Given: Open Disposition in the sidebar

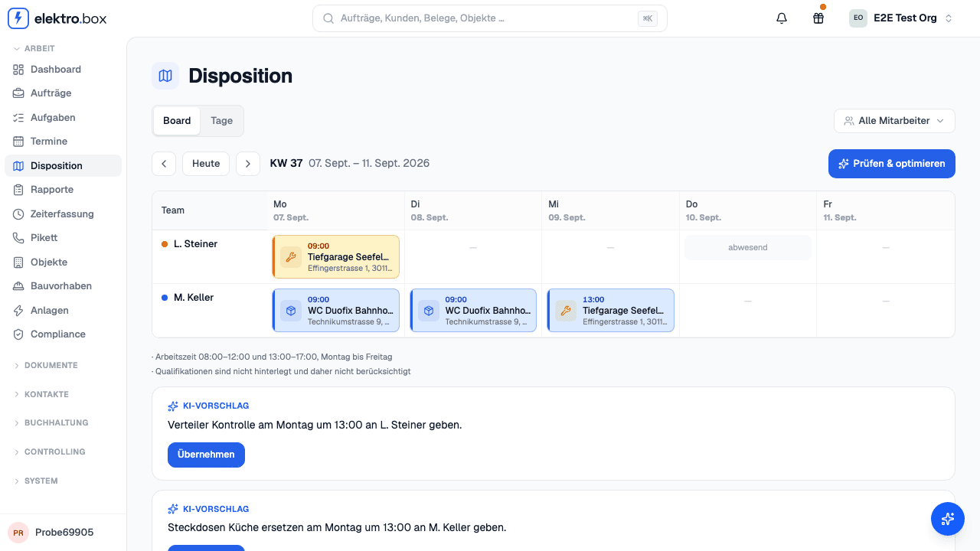Looking at the screenshot, I should pos(64,166).
